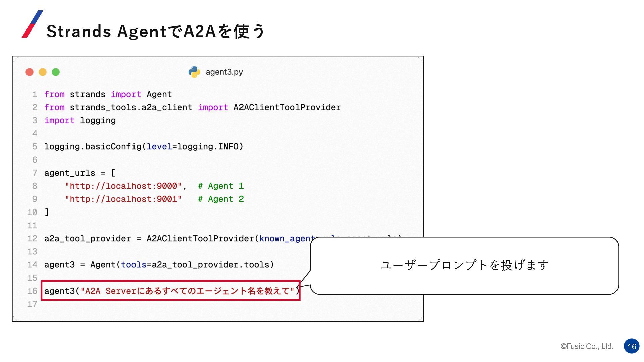
Task: Click the green maximize dot in code window
Action: (x=56, y=72)
